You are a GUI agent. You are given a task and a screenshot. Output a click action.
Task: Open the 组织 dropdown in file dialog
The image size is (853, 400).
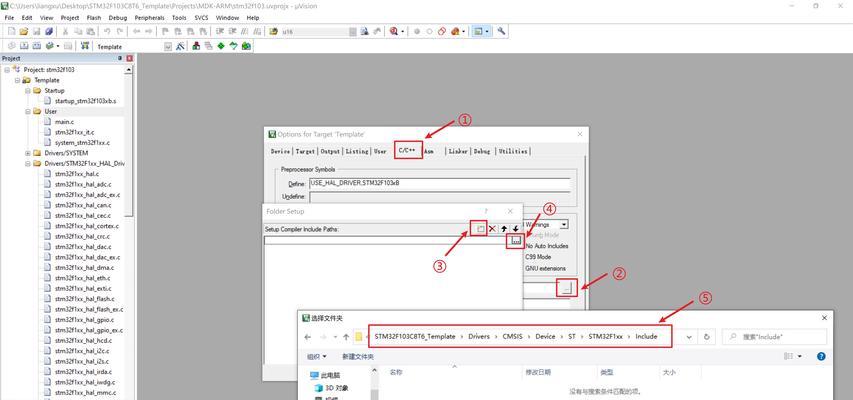tap(317, 356)
